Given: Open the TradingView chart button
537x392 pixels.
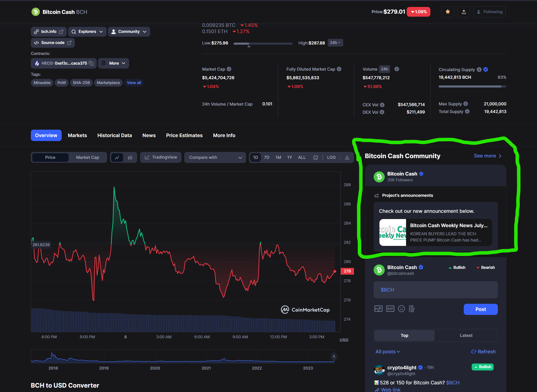Looking at the screenshot, I should 161,157.
